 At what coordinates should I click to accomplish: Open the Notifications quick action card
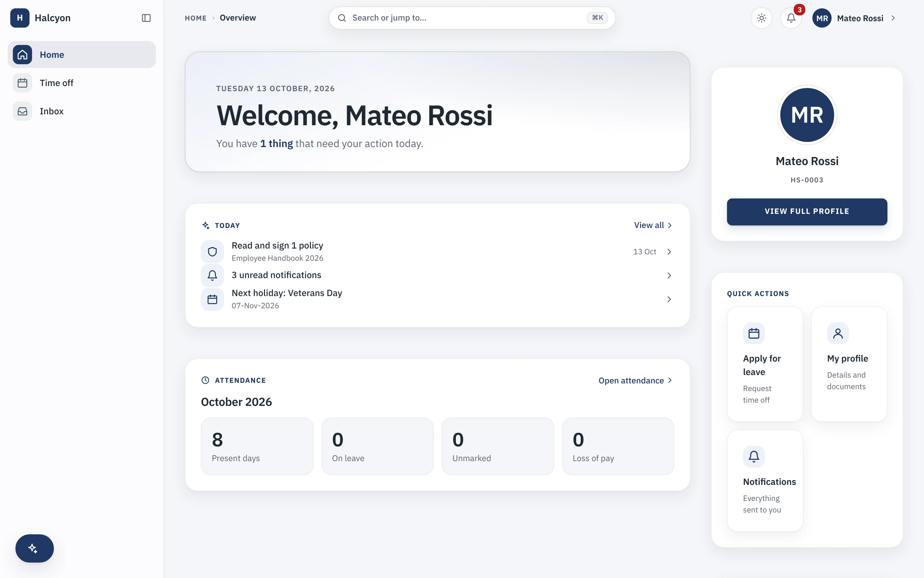coord(765,480)
